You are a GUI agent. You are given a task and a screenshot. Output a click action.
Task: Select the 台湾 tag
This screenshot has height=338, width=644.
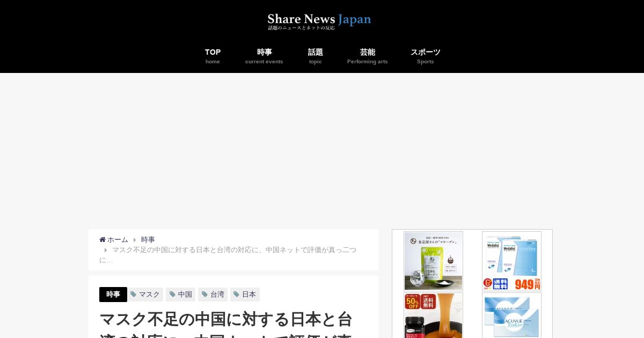(213, 295)
